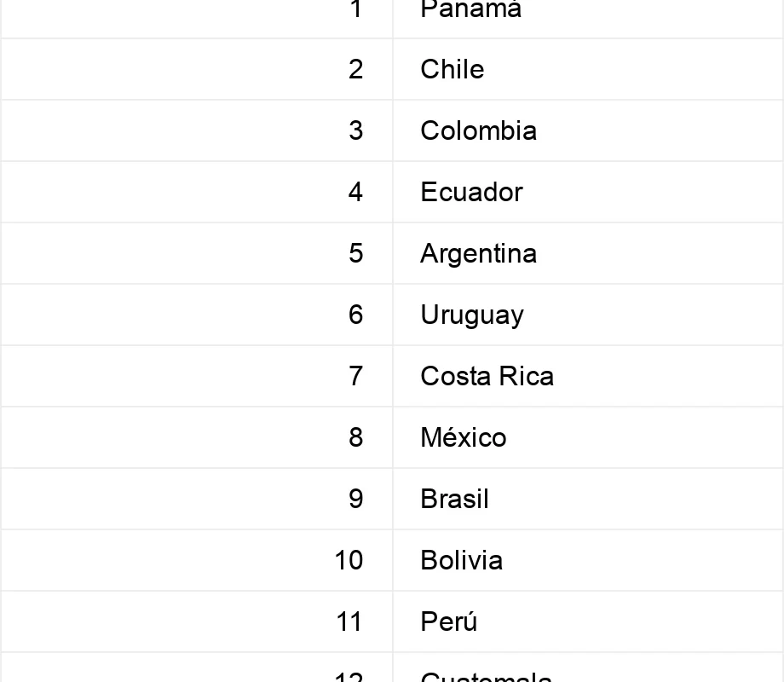Click the Costa Rica cell
Screen dimensions: 784x682
tap(588, 376)
